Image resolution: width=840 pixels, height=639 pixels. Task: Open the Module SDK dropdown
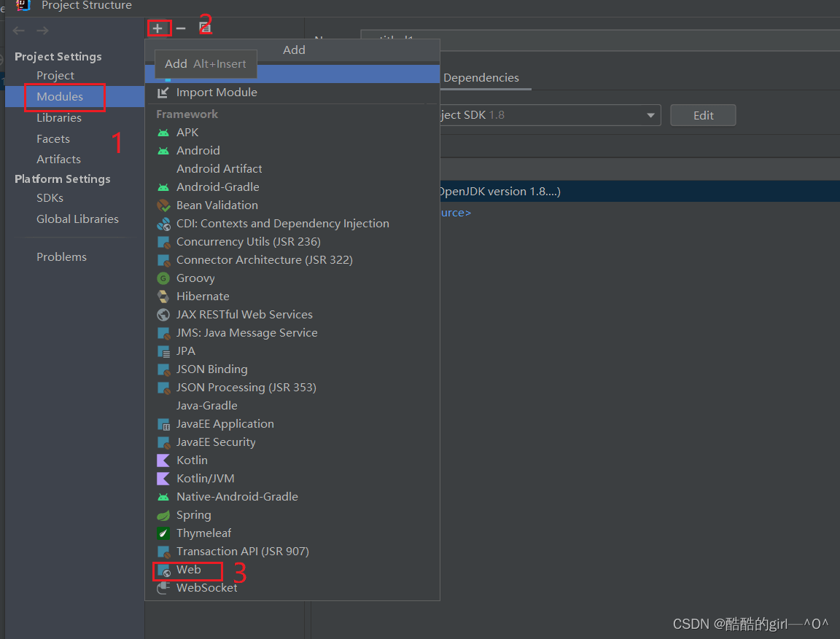(x=650, y=115)
